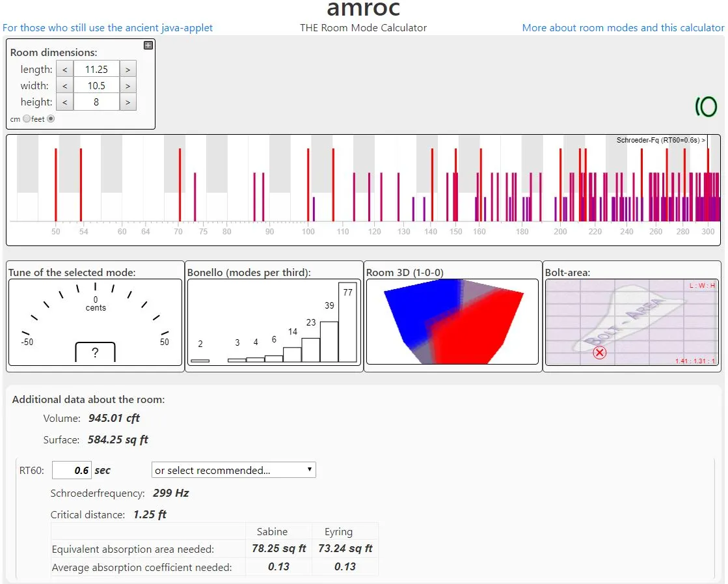
Task: Decrease the room length value
Action: coord(64,69)
